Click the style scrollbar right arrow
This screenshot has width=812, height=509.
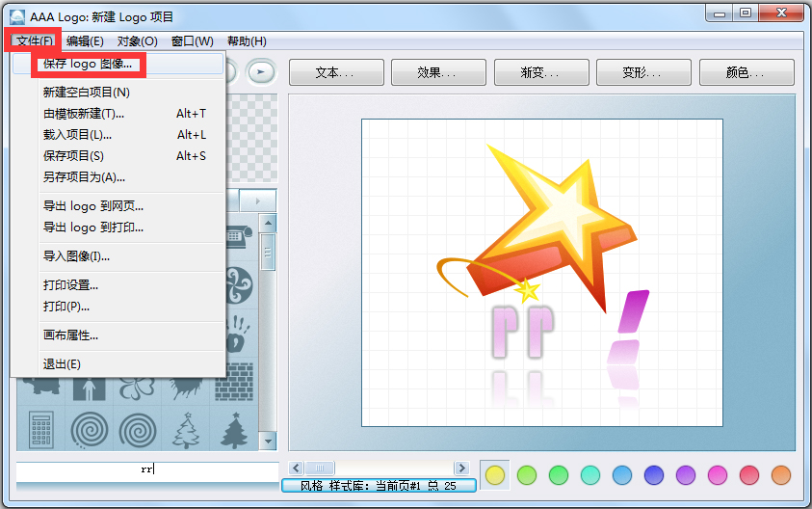point(461,469)
